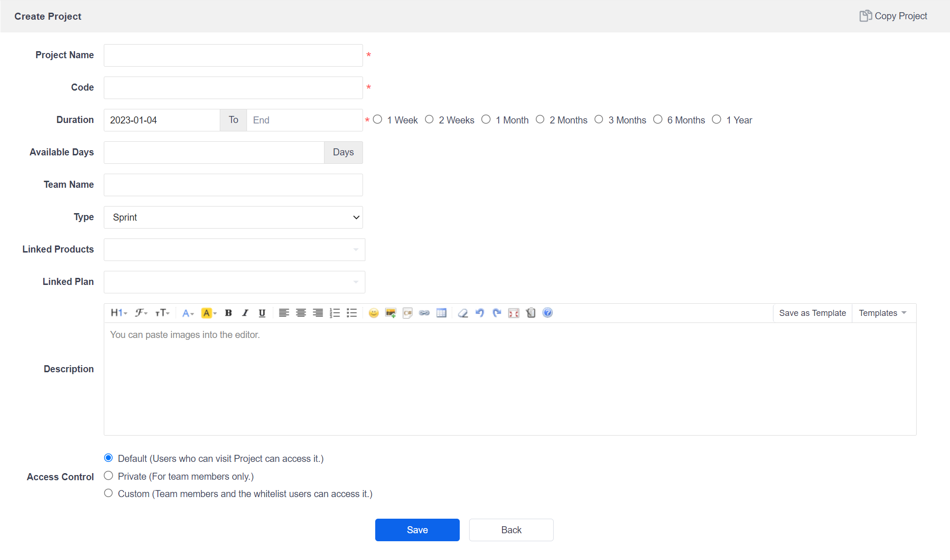950x560 pixels.
Task: Click the blue Save button
Action: [x=417, y=530]
